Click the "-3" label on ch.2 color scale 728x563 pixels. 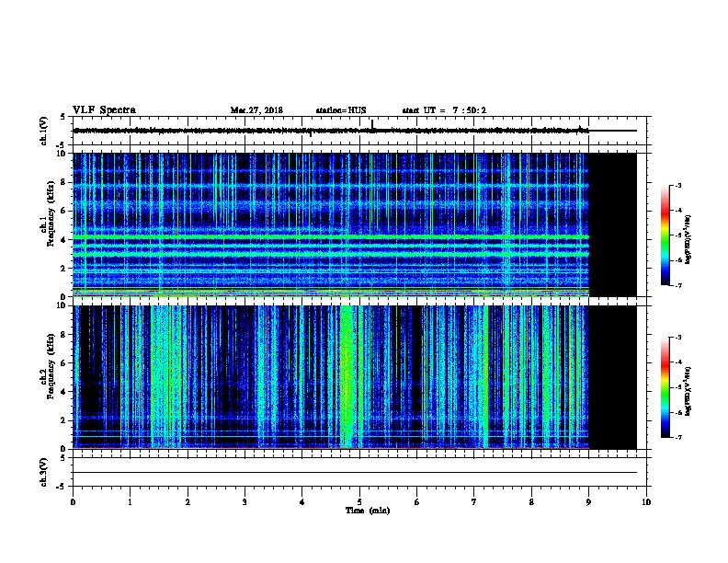coord(677,338)
